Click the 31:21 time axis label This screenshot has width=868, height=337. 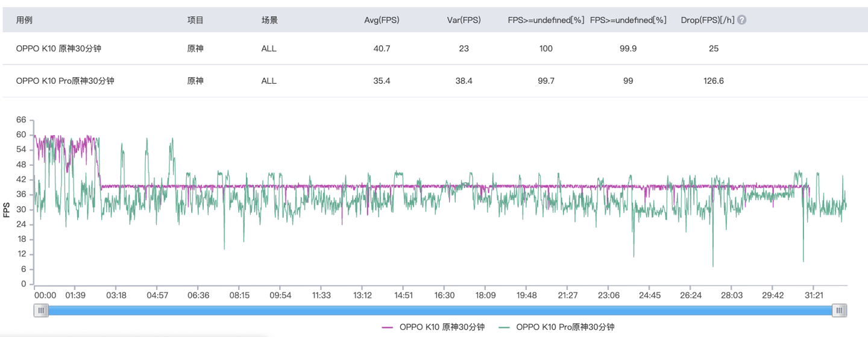pos(814,295)
